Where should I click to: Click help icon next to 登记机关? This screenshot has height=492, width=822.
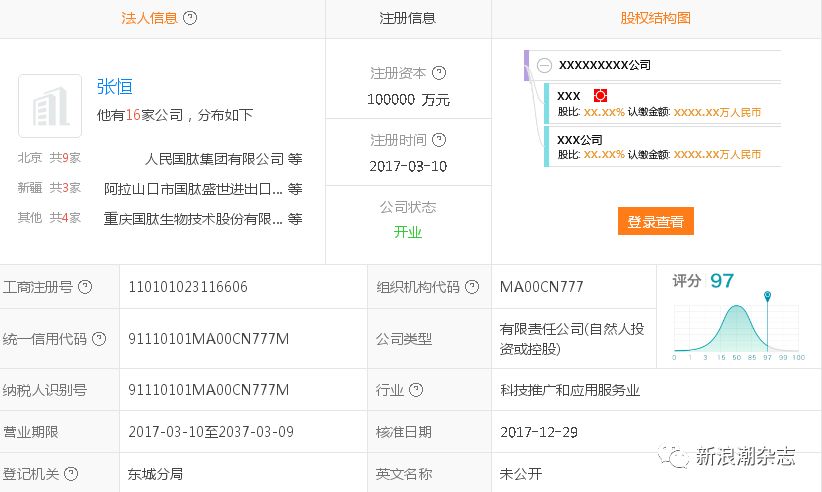tap(71, 474)
